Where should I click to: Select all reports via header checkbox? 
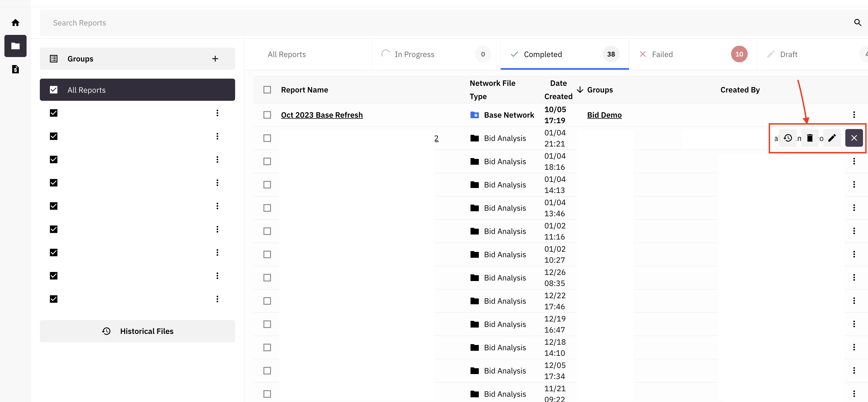(267, 90)
